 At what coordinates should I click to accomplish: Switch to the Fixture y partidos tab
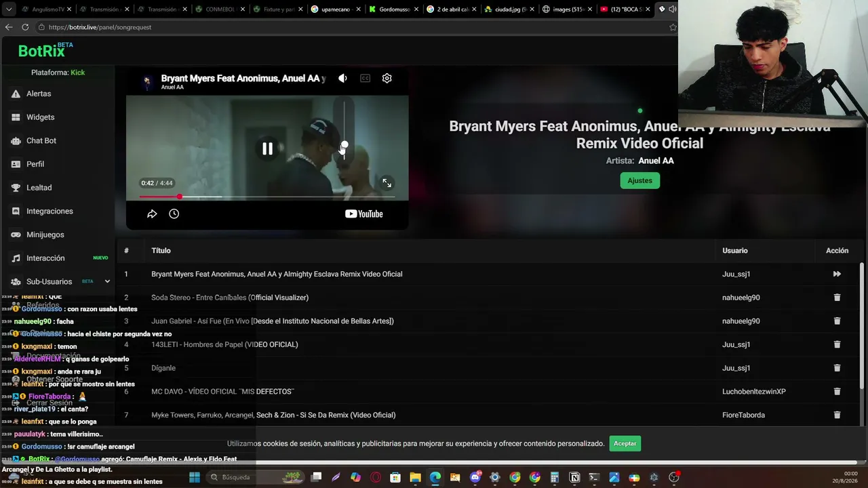point(277,9)
